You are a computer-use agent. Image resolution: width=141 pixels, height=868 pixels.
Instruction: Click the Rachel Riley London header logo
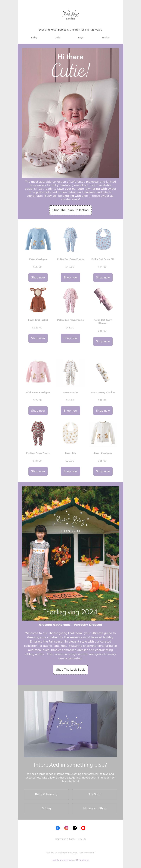70,15
